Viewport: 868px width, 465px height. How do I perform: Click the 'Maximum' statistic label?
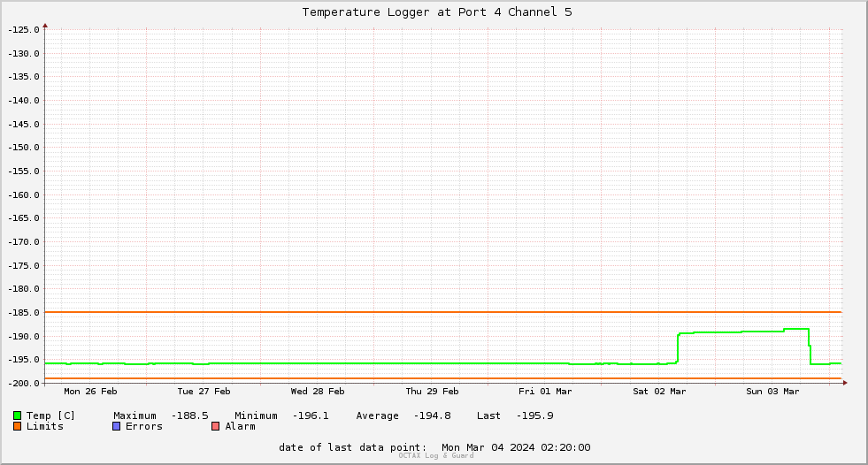tap(135, 415)
